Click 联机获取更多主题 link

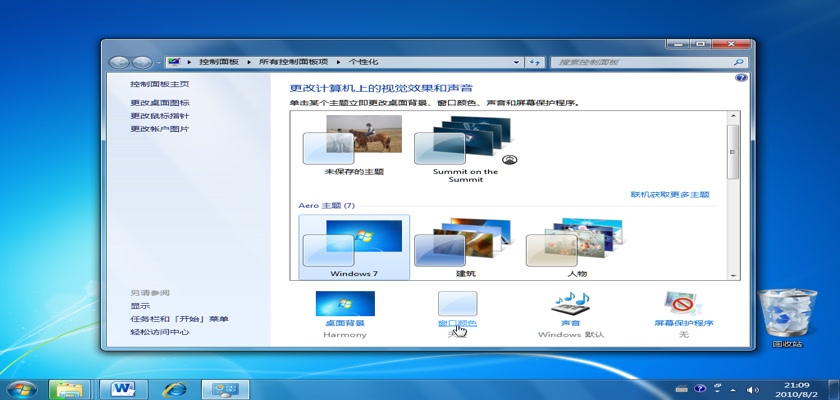669,194
